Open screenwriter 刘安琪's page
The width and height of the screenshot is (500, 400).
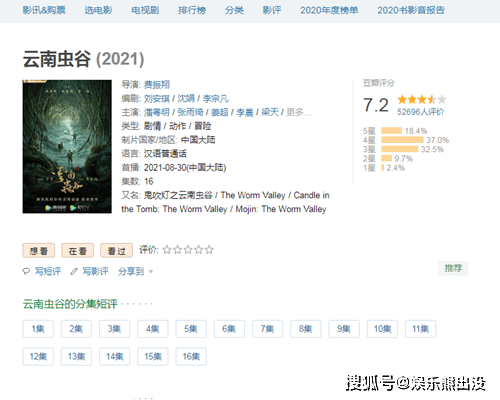[157, 99]
